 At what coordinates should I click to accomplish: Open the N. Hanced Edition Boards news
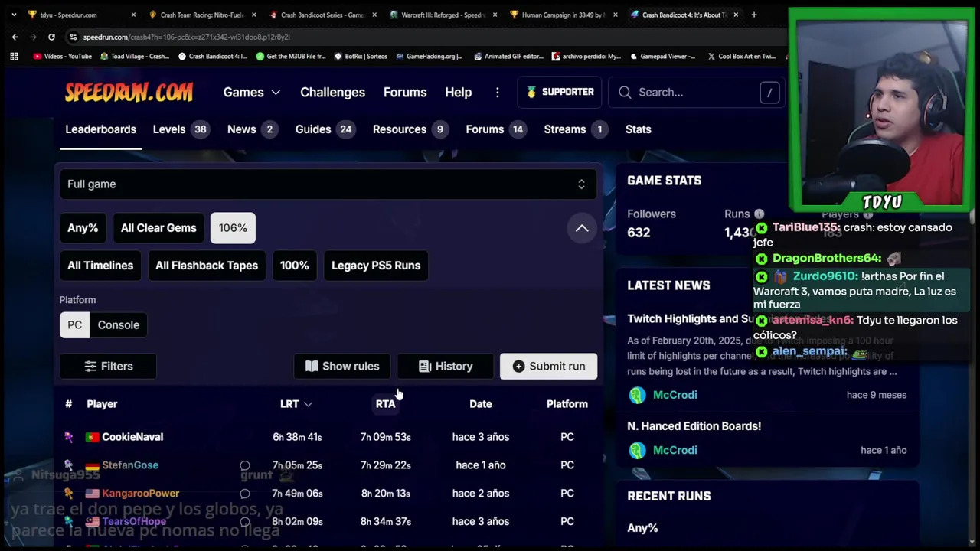tap(694, 426)
